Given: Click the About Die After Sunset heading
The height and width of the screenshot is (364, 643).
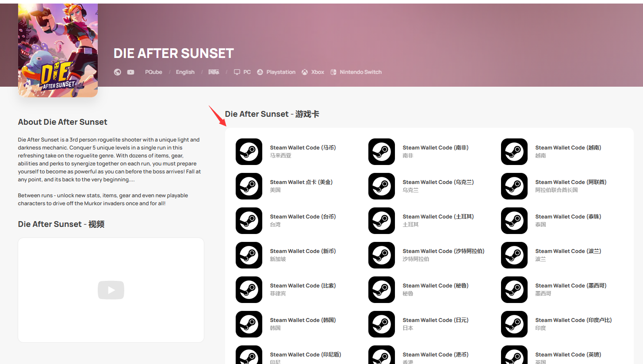Looking at the screenshot, I should click(62, 122).
